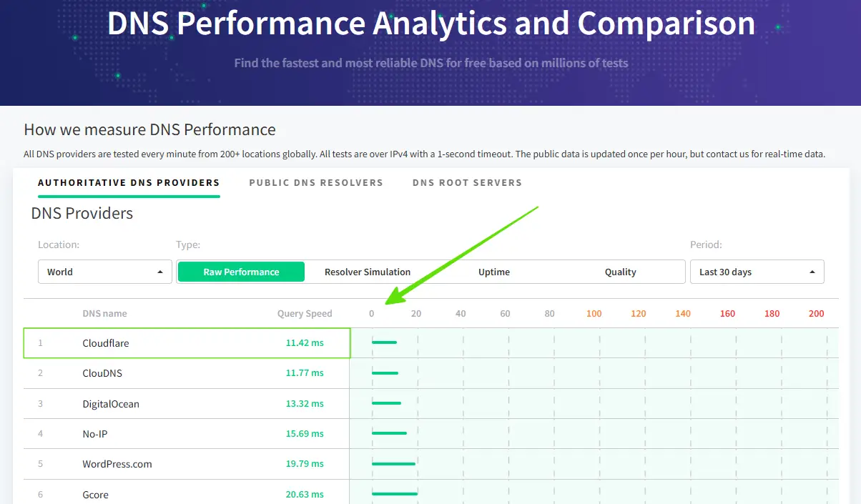Select the Raw Performance button

click(x=240, y=272)
